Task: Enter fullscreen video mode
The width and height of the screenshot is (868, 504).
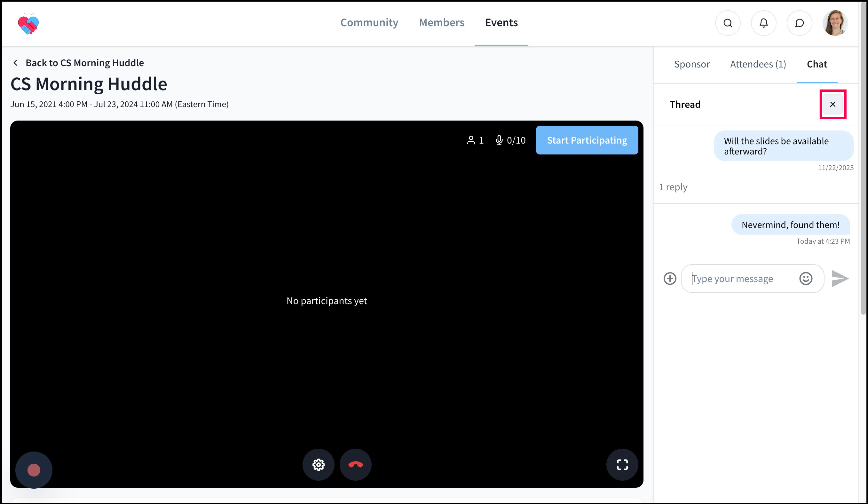Action: (622, 464)
